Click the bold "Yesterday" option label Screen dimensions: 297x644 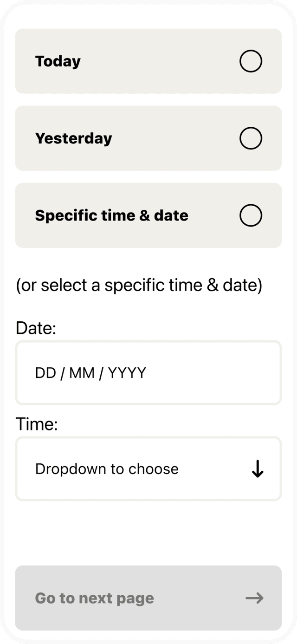74,138
